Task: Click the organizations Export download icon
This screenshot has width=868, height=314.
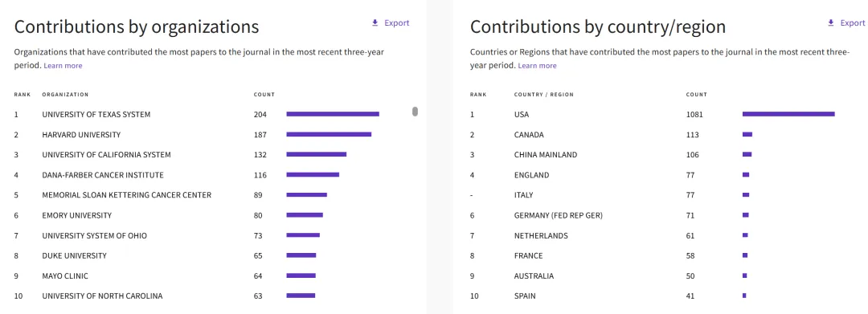Action: [x=375, y=22]
